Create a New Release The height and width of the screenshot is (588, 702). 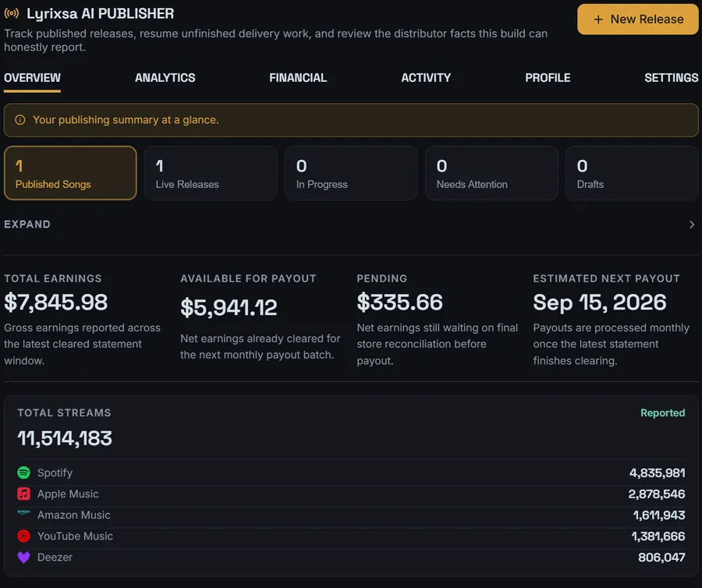[x=638, y=19]
